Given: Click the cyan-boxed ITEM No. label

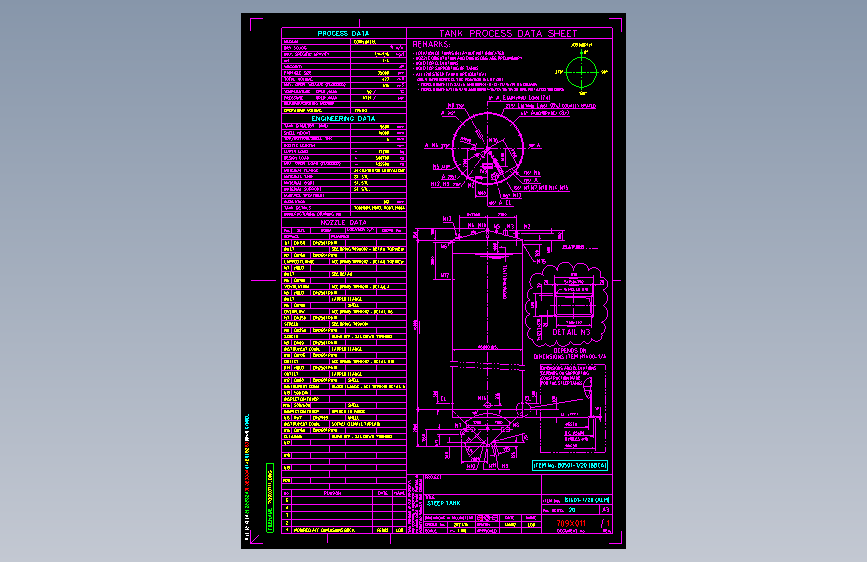Looking at the screenshot, I should 571,465.
